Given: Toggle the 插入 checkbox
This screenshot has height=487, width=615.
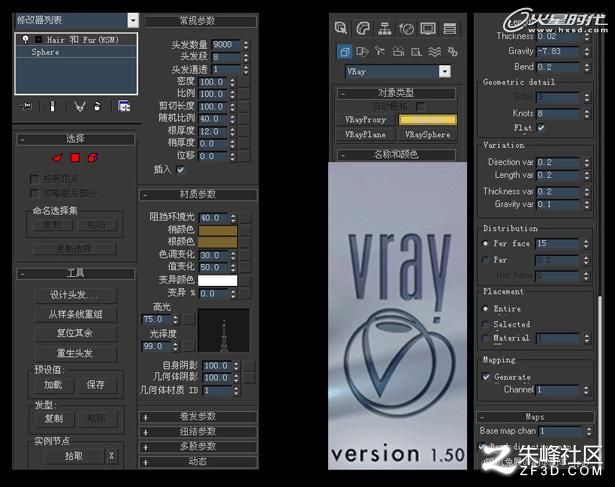Looking at the screenshot, I should pos(180,170).
